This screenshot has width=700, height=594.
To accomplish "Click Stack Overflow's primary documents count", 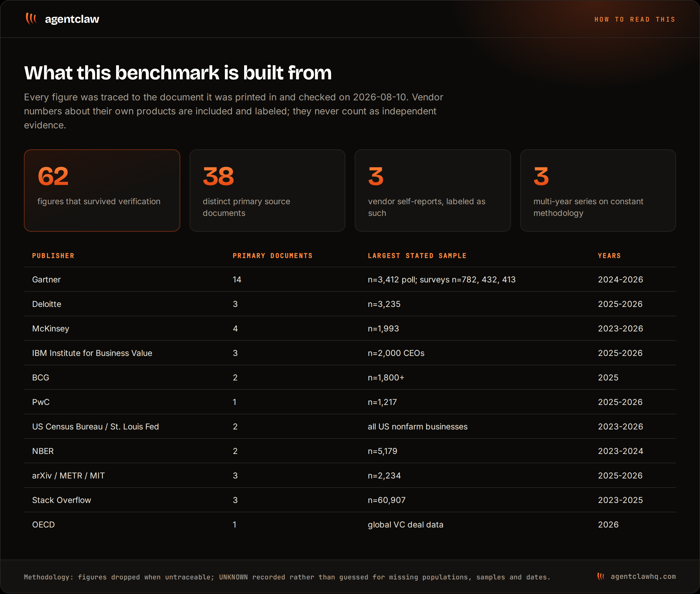I will coord(235,500).
